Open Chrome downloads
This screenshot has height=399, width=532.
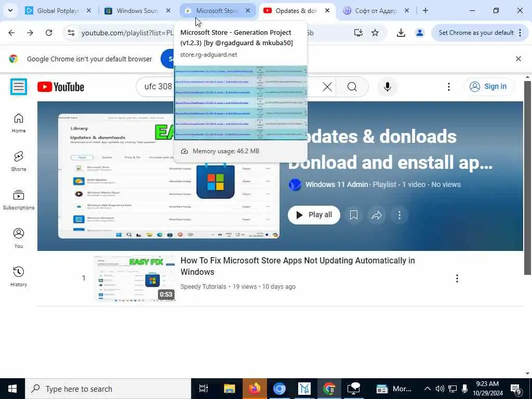point(401,33)
